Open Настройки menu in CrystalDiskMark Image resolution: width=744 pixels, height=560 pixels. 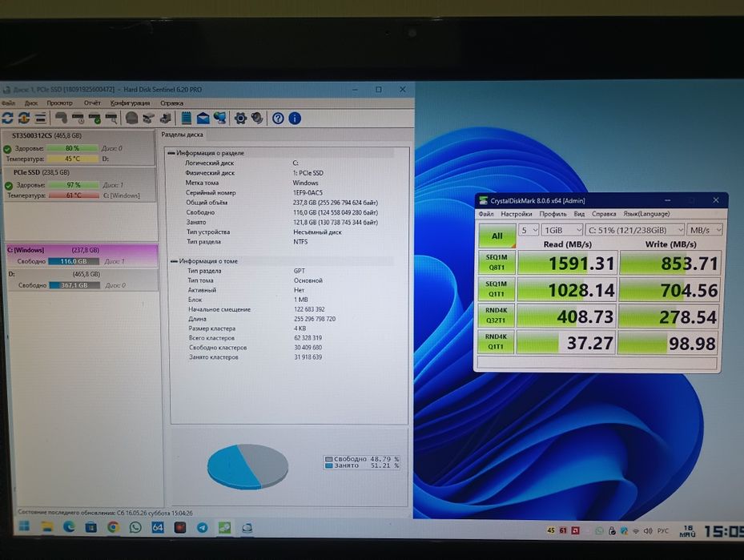click(517, 214)
